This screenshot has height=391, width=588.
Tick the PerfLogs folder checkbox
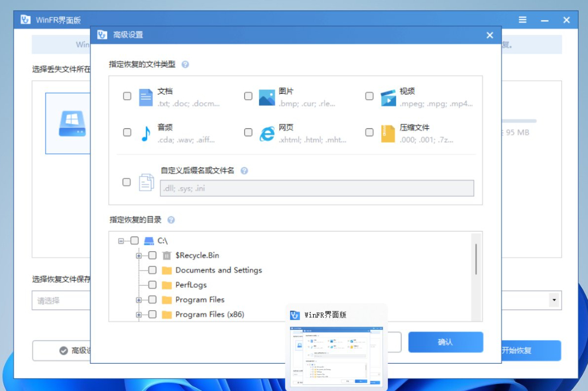(152, 285)
